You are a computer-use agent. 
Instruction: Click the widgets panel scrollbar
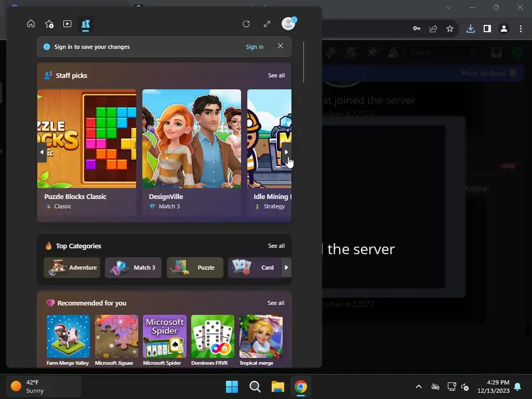pyautogui.click(x=303, y=62)
